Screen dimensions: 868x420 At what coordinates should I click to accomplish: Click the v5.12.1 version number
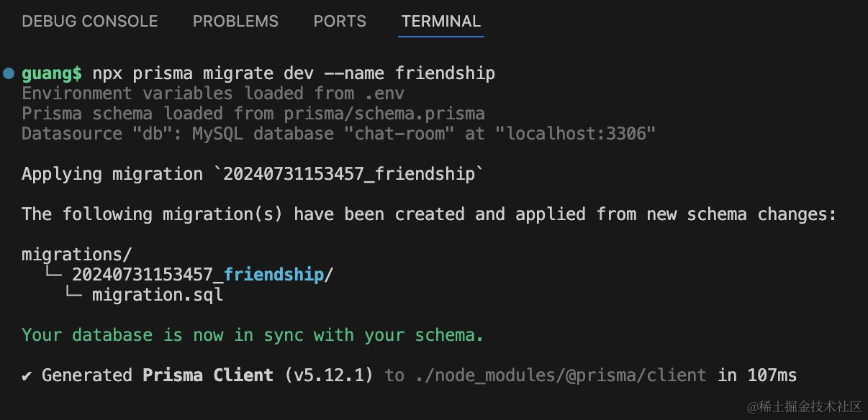pos(329,375)
